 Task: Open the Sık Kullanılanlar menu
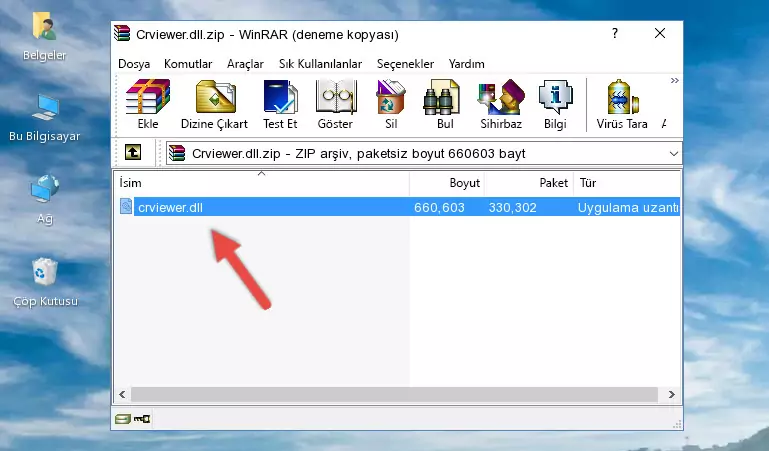point(320,64)
